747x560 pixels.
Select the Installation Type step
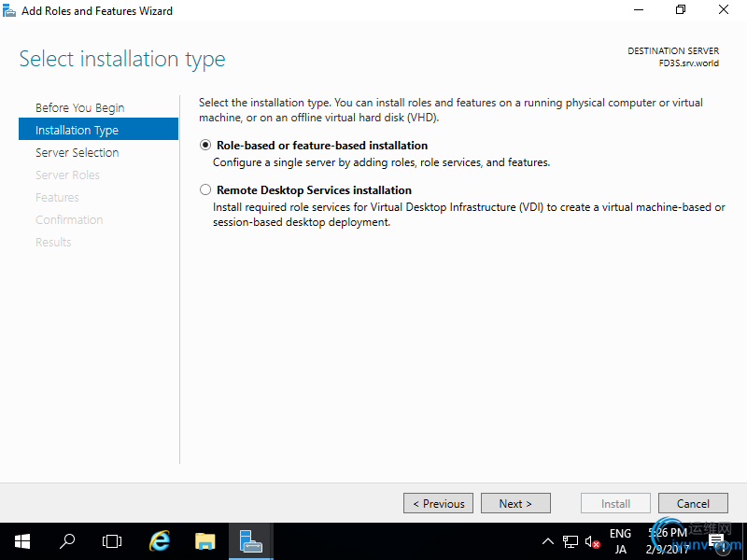click(99, 129)
